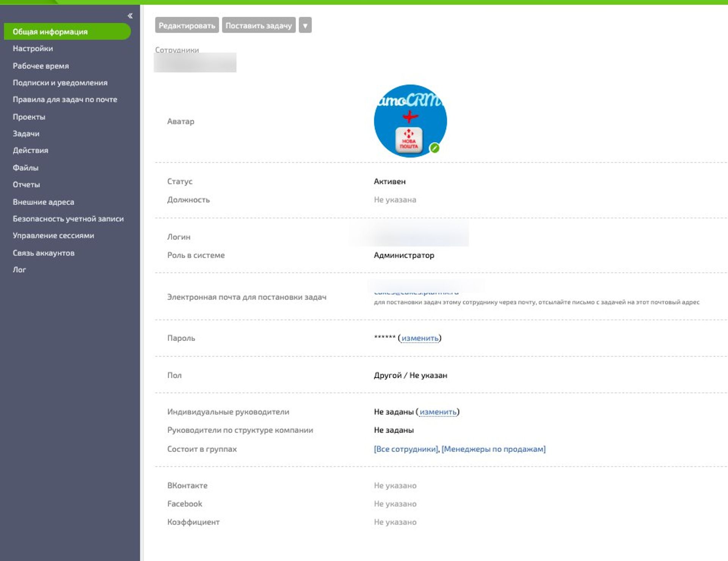This screenshot has width=728, height=561.
Task: Click the Редактировать button
Action: pyautogui.click(x=187, y=25)
